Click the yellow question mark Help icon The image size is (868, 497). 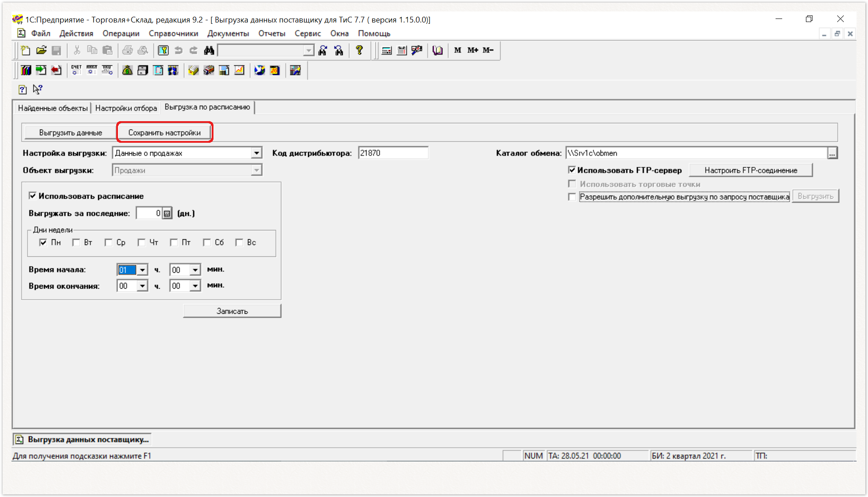click(359, 50)
